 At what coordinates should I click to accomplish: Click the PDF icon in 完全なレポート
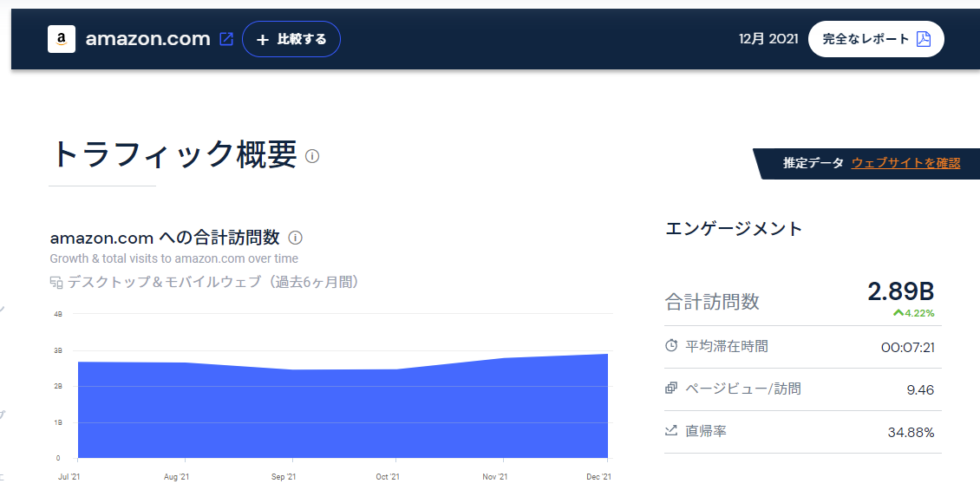point(924,39)
